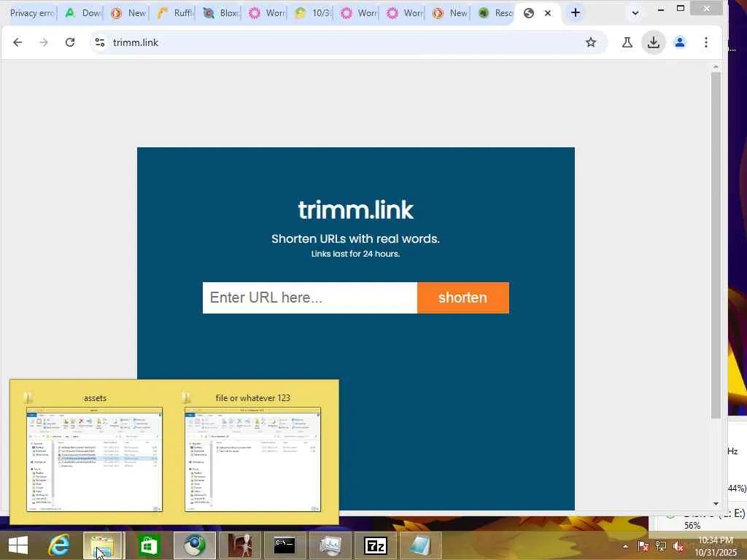This screenshot has width=747, height=560.
Task: Click the trimm.link logo heading
Action: [356, 210]
